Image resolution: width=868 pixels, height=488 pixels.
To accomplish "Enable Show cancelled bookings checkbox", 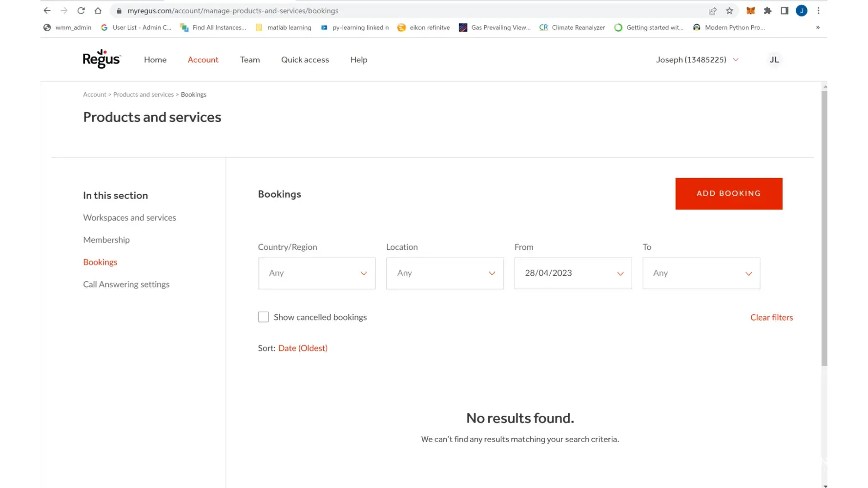I will 263,317.
